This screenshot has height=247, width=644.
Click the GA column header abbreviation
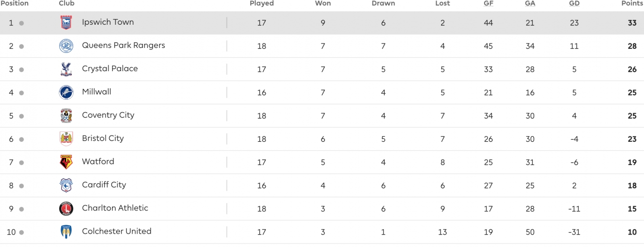click(530, 3)
